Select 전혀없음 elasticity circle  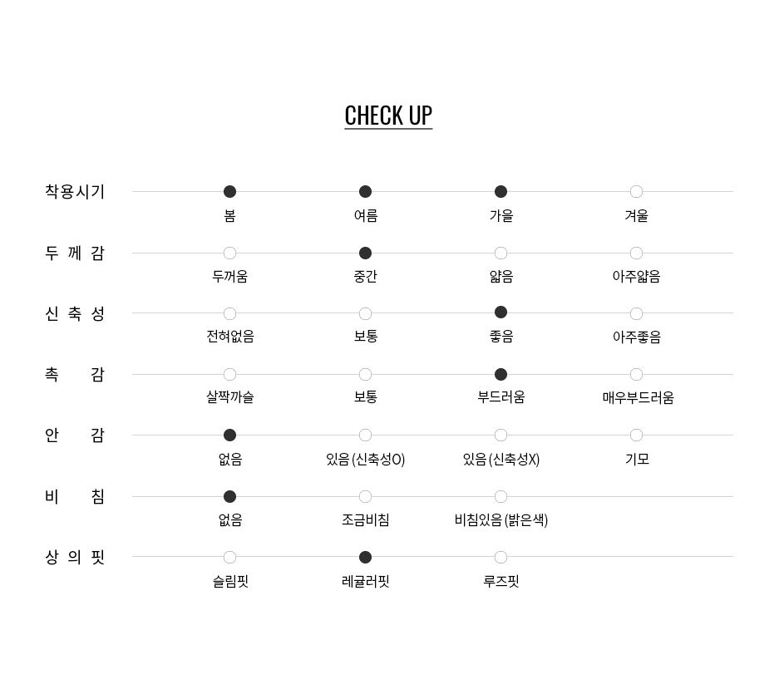pos(229,314)
